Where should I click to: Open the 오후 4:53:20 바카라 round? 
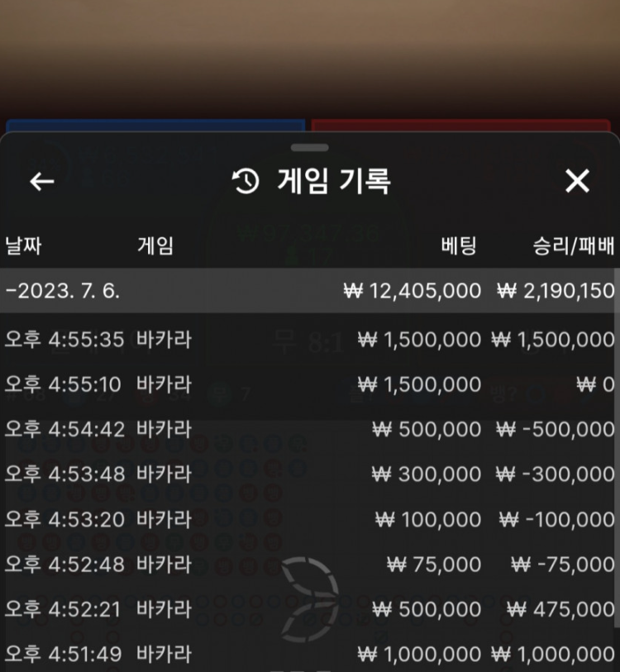(310, 519)
